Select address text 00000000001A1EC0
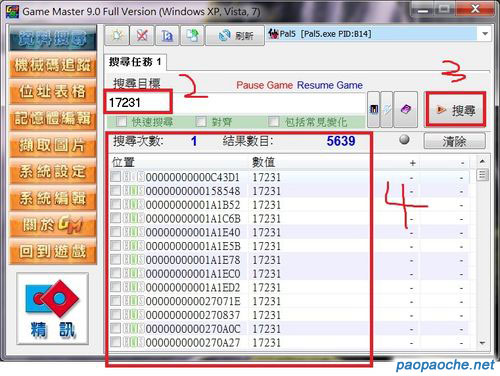 (x=193, y=274)
